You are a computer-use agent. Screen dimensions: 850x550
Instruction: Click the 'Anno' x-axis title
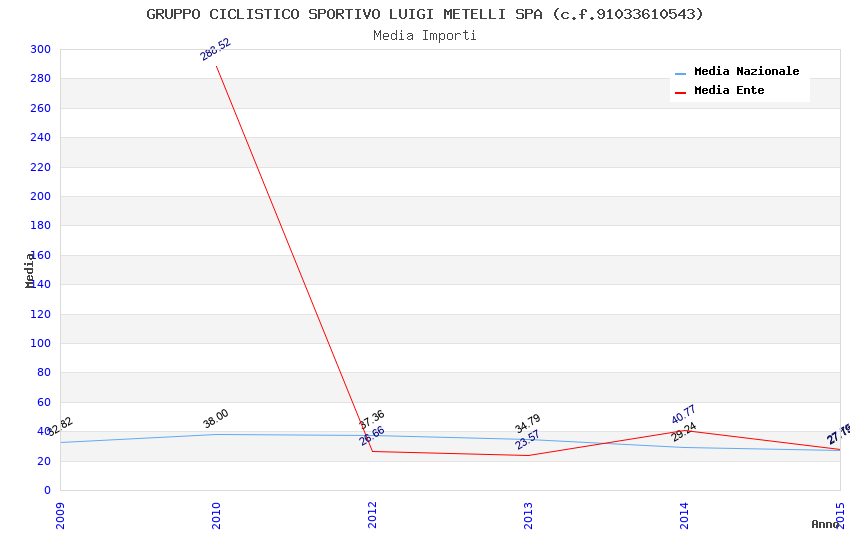(x=825, y=524)
